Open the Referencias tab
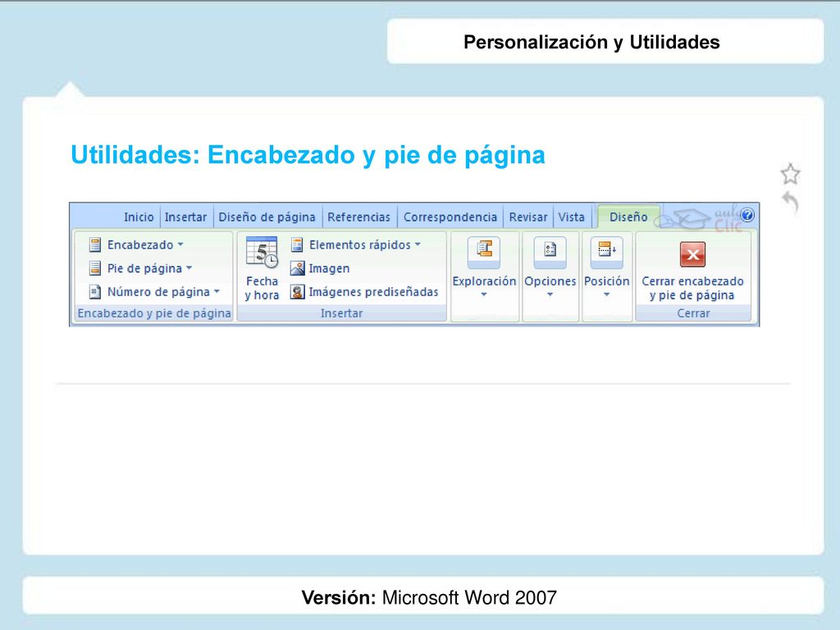840x630 pixels. [x=359, y=217]
